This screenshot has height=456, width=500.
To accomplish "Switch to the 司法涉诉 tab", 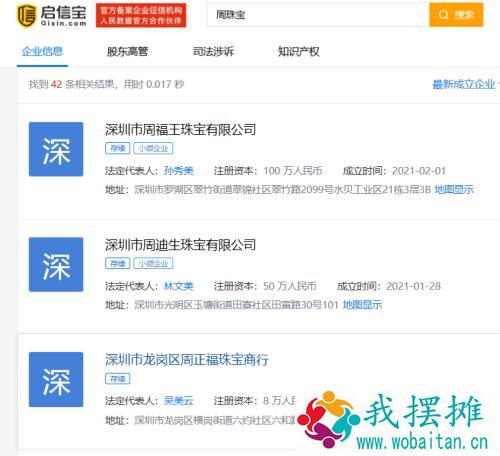I will point(213,51).
